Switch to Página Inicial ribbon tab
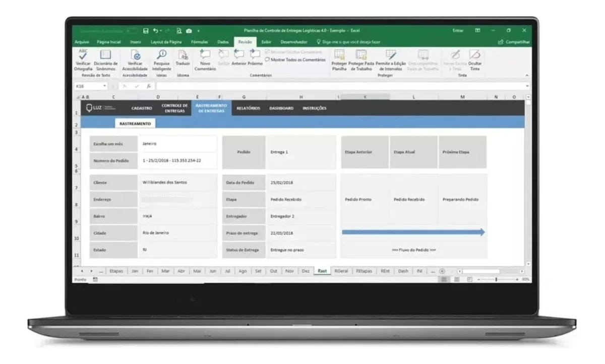The image size is (605, 364). 109,42
